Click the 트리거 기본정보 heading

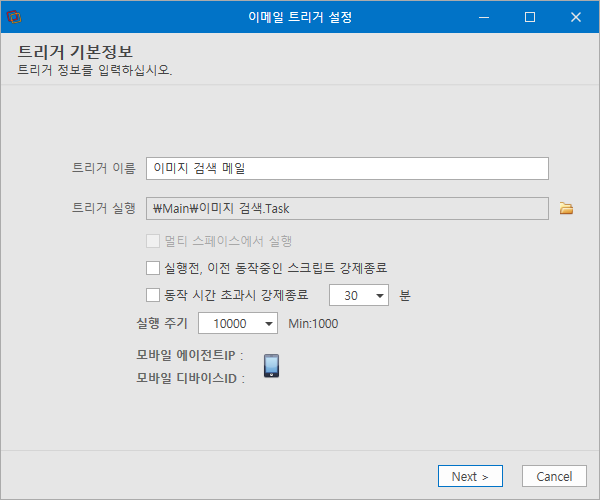(75, 52)
